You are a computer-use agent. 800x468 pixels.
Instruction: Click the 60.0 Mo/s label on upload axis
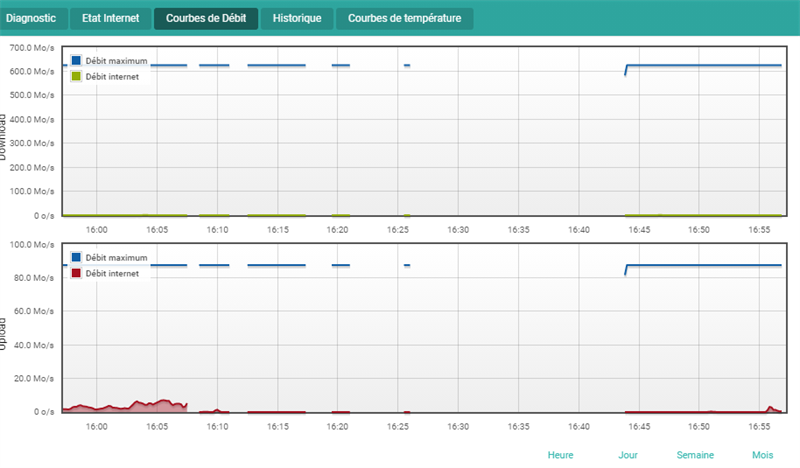[34, 311]
